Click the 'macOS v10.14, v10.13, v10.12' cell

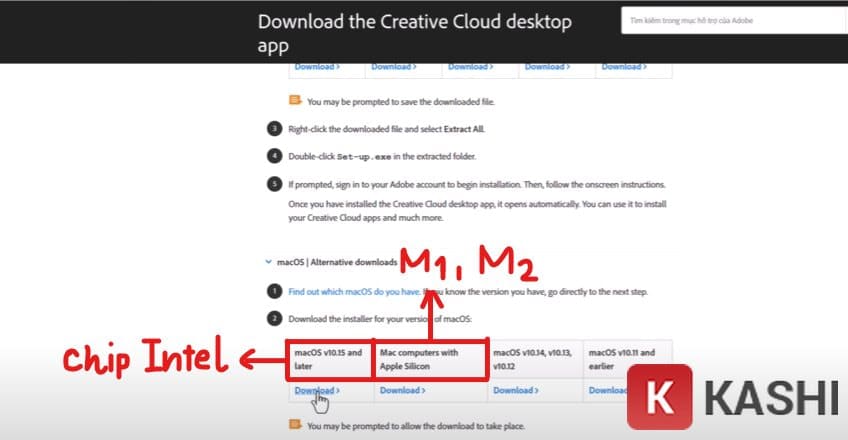535,359
